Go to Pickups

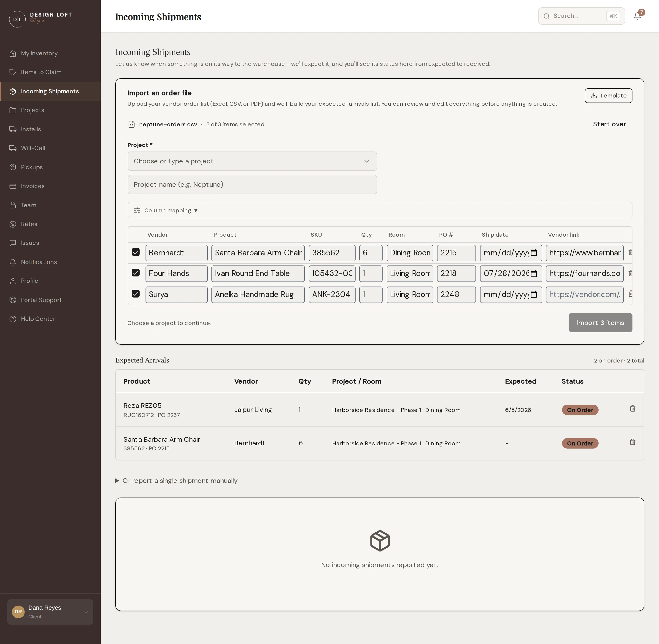pyautogui.click(x=50, y=168)
